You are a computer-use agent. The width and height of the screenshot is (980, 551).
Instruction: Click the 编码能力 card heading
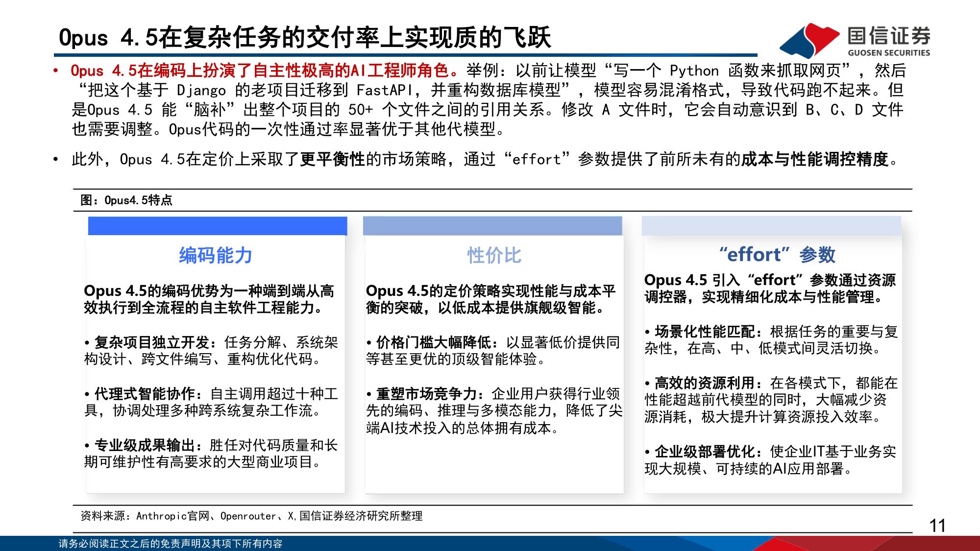216,255
